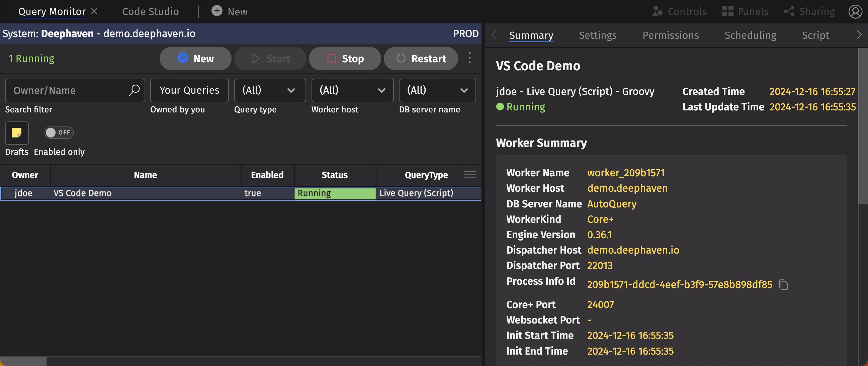Click search magnifier in Owner/Name field

[x=134, y=90]
